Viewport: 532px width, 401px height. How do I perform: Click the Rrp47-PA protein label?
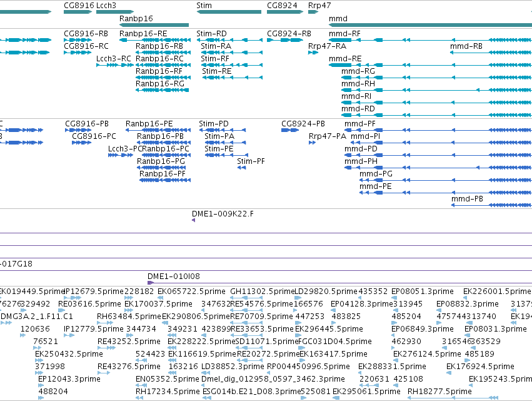click(328, 136)
